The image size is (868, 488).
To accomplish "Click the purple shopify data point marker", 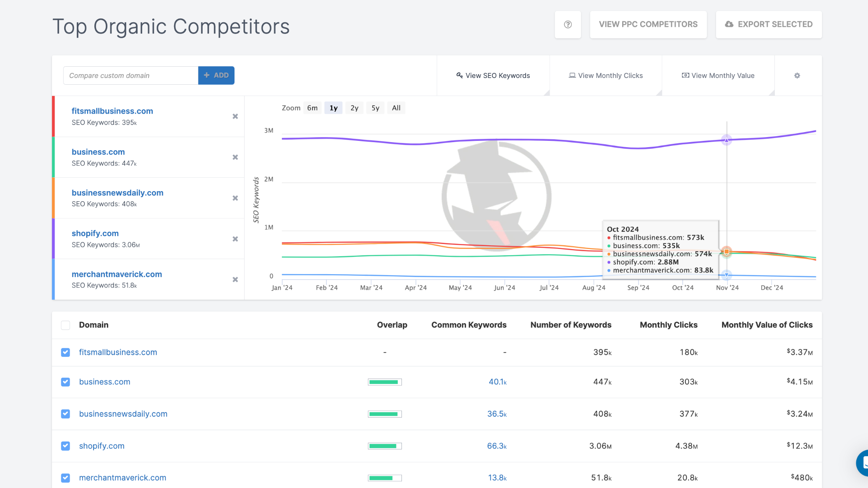I will point(727,140).
